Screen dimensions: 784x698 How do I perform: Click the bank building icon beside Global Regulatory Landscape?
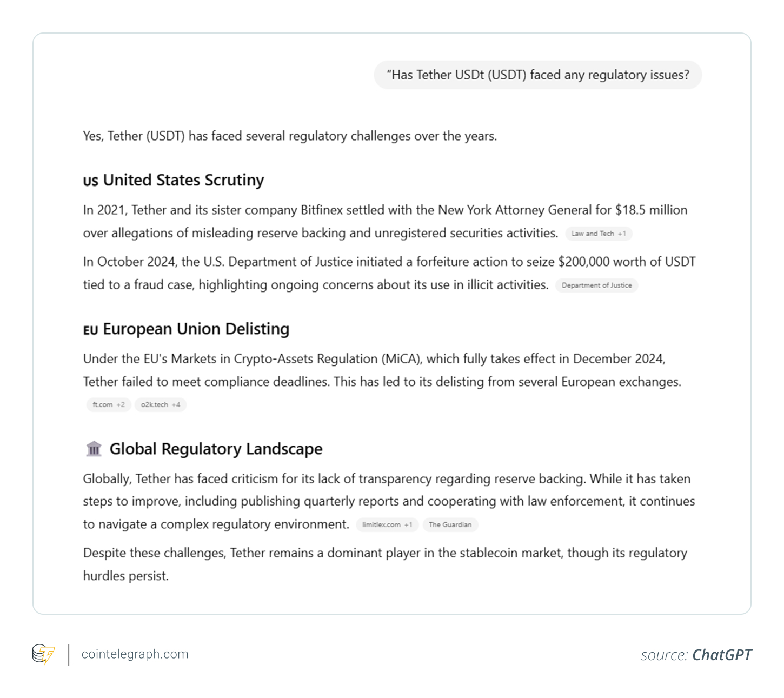point(94,449)
